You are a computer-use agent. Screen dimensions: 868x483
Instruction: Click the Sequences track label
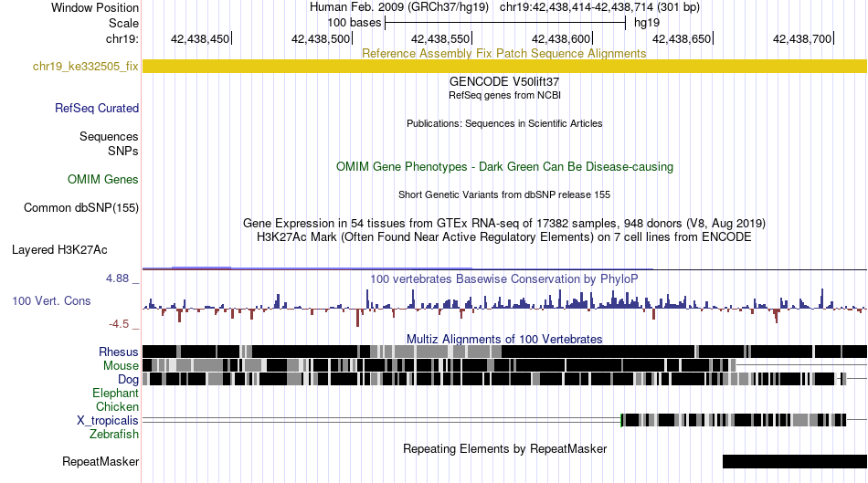[x=109, y=136]
